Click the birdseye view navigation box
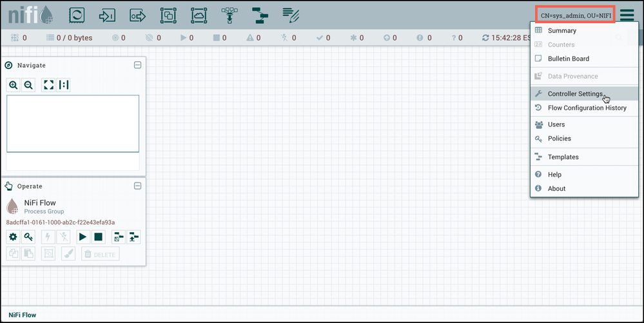This screenshot has height=323, width=644. pyautogui.click(x=73, y=124)
